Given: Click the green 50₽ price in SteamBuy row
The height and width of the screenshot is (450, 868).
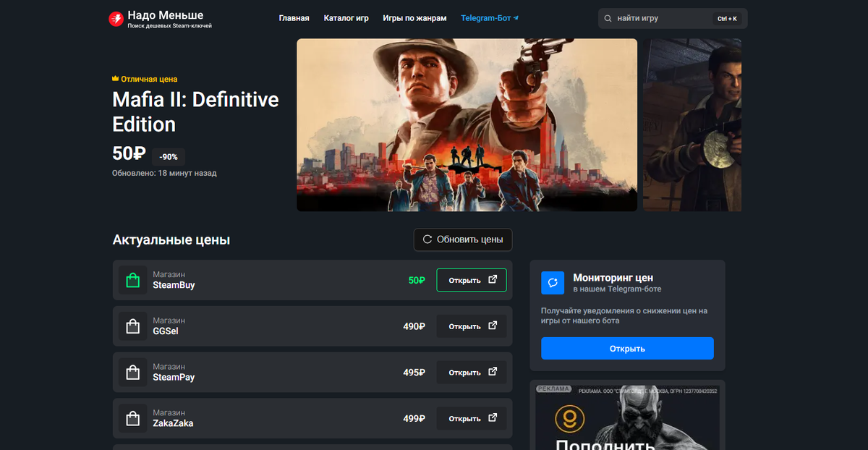Looking at the screenshot, I should (x=417, y=280).
